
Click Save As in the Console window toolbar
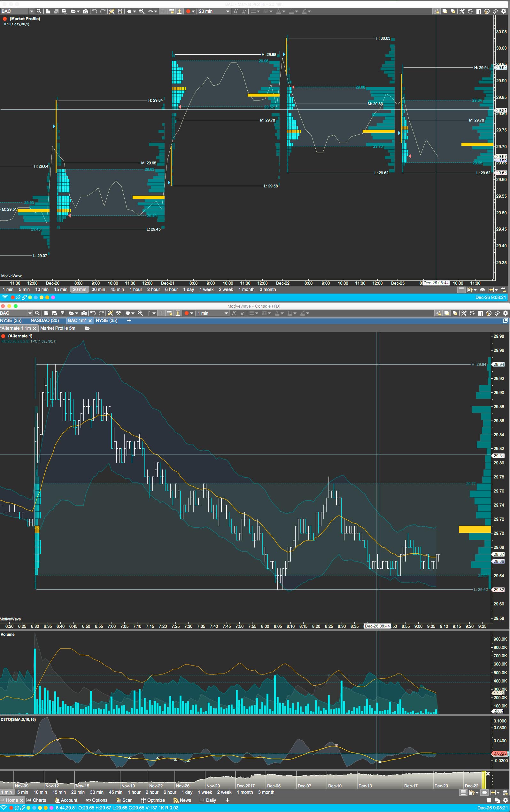63,313
